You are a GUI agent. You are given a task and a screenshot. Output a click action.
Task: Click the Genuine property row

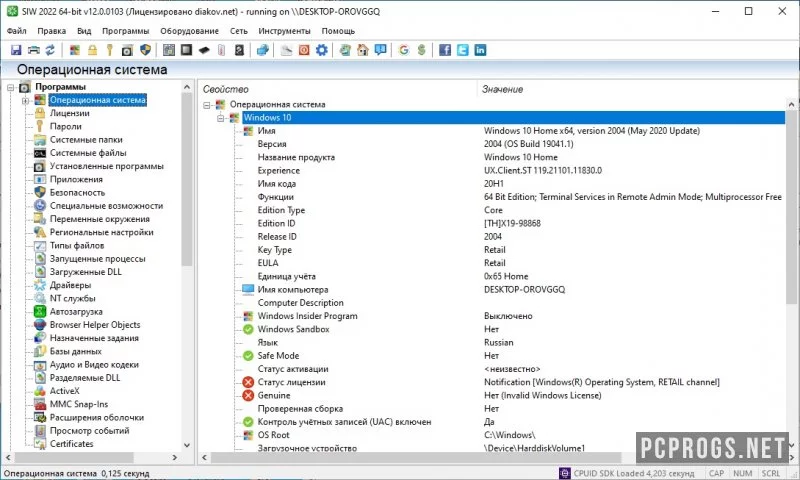point(274,395)
